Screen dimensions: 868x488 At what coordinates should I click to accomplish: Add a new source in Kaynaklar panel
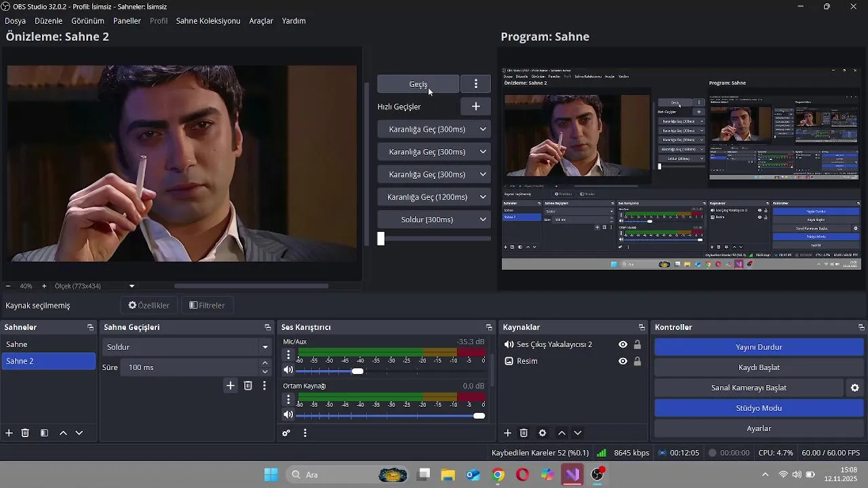pos(507,433)
